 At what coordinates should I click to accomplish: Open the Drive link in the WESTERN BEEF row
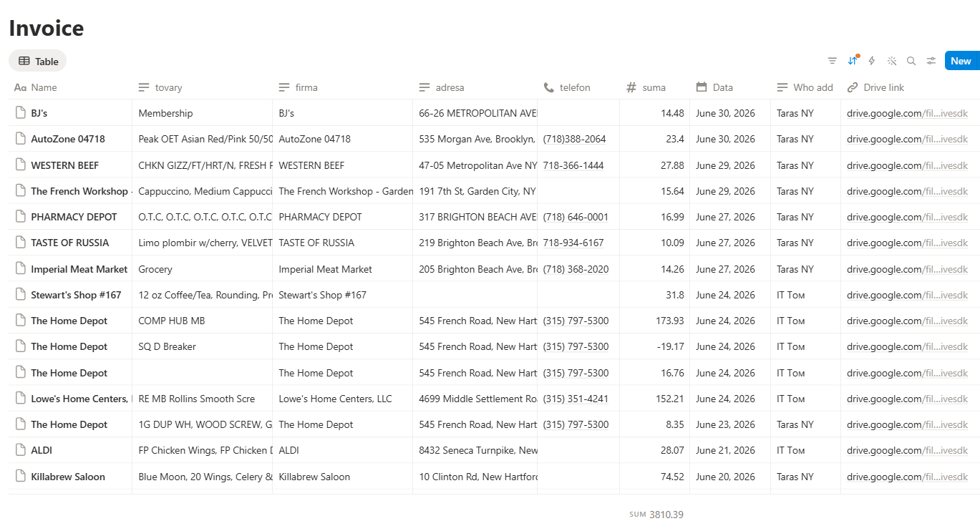(x=907, y=165)
